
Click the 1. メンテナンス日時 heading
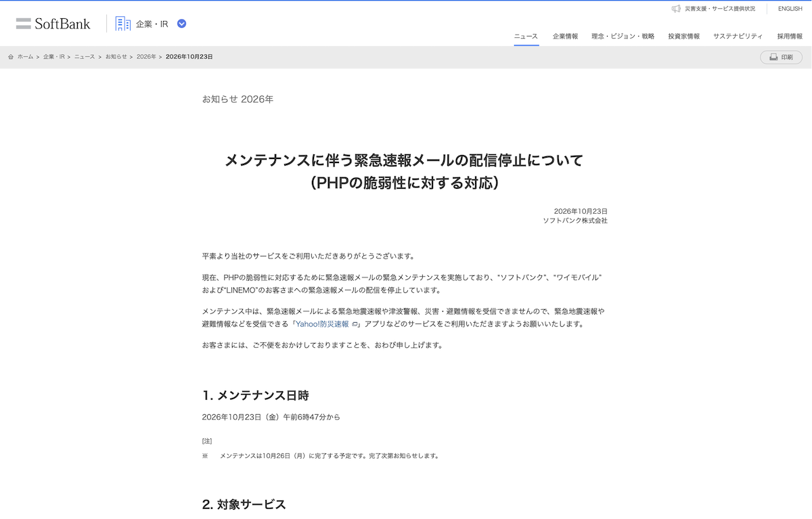point(256,395)
